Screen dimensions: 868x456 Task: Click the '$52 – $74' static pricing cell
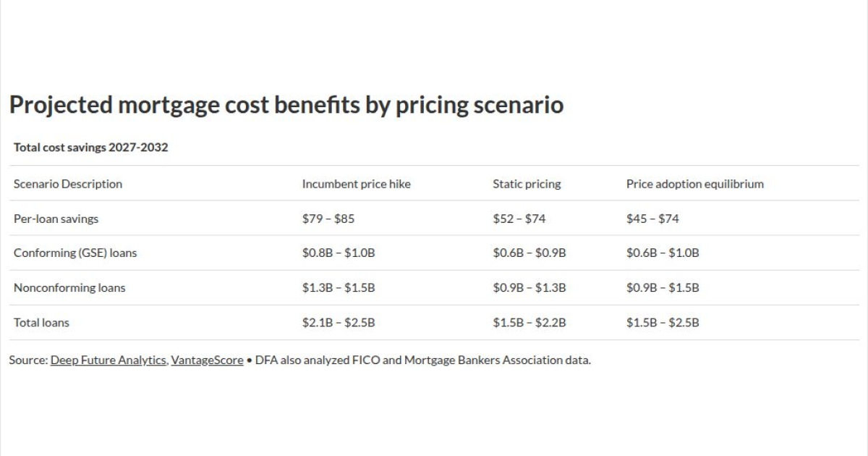519,219
